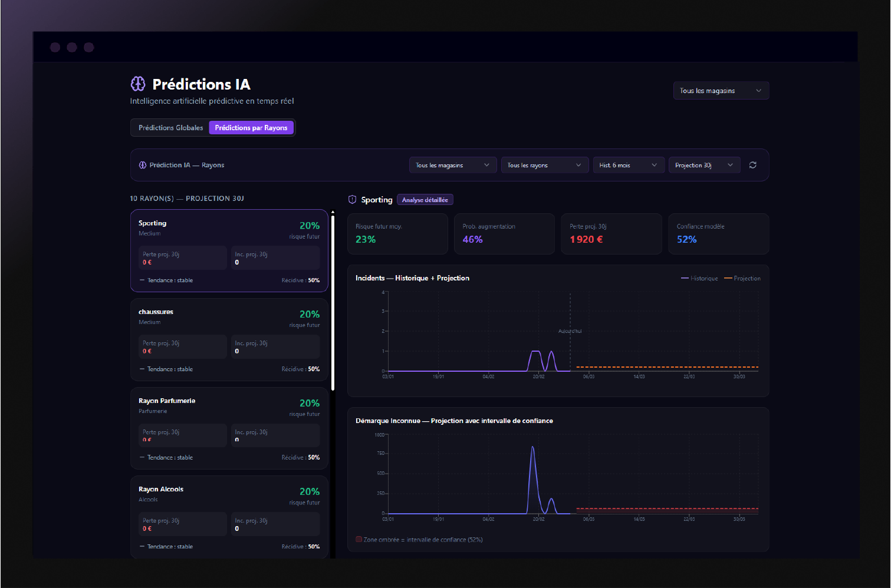Viewport: 891px width, 588px height.
Task: Toggle Projection series in chart legend
Action: pos(742,278)
